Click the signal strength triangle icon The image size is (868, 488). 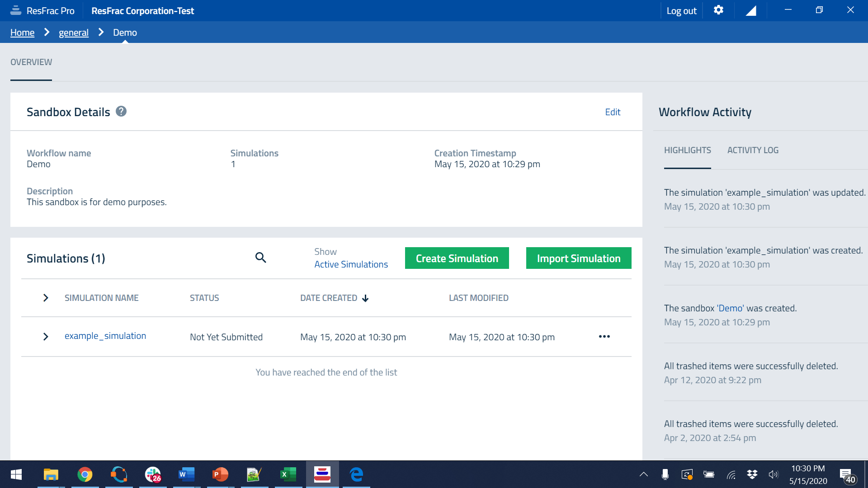coord(751,11)
